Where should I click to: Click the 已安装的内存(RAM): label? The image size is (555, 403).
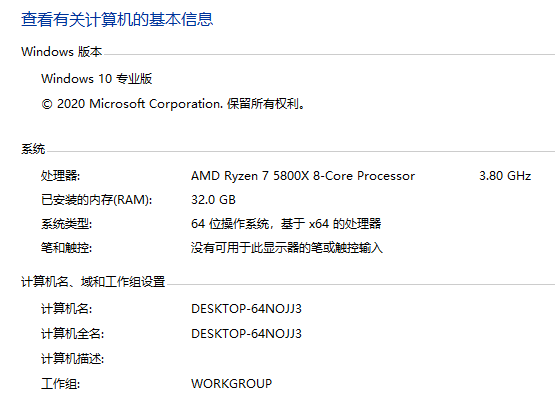point(97,200)
